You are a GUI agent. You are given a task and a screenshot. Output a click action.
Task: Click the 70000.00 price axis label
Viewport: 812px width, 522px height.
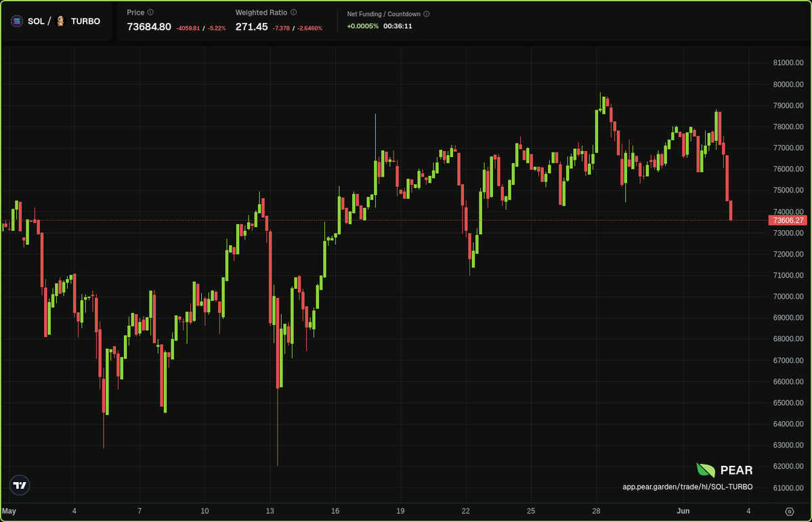(788, 297)
